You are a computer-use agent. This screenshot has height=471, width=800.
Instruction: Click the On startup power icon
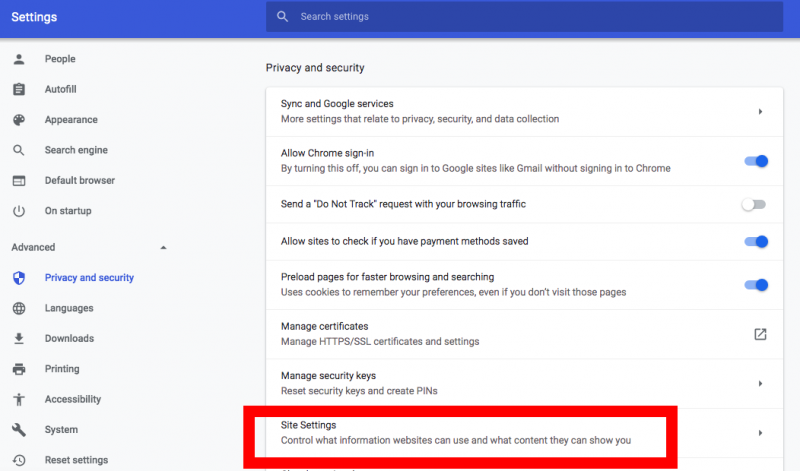[x=19, y=211]
